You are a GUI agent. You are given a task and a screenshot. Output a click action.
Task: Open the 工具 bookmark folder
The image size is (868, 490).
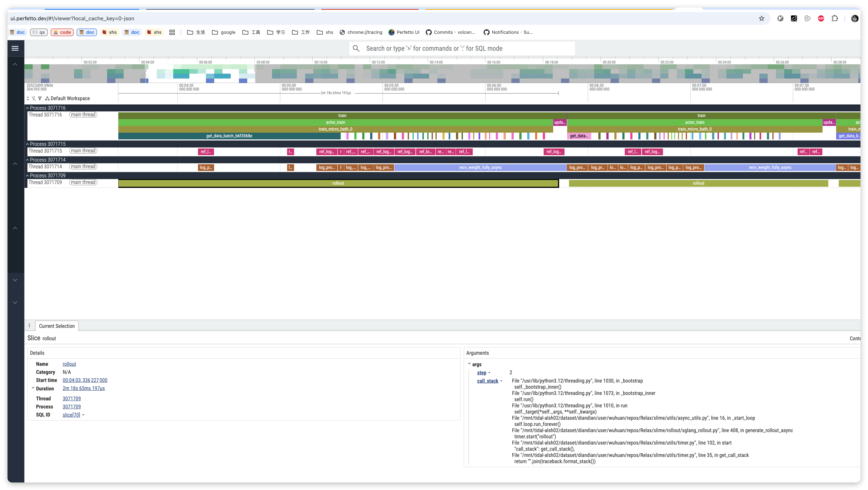251,32
